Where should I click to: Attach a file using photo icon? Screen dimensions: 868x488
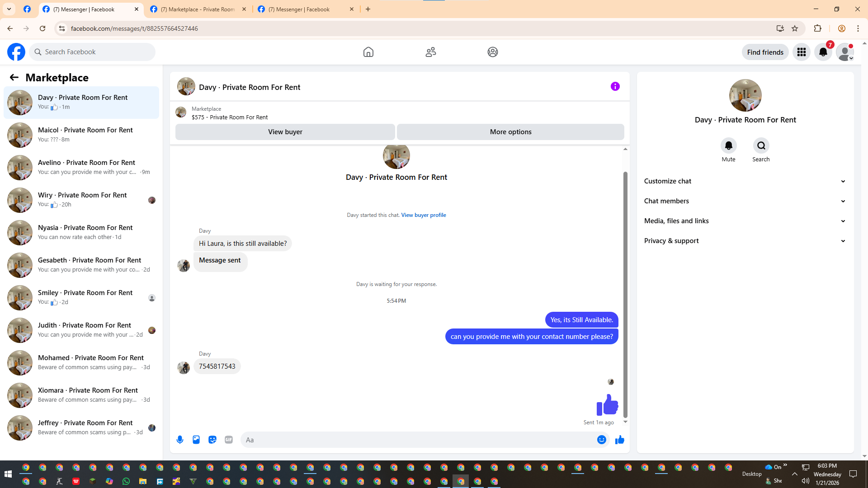[x=196, y=440]
